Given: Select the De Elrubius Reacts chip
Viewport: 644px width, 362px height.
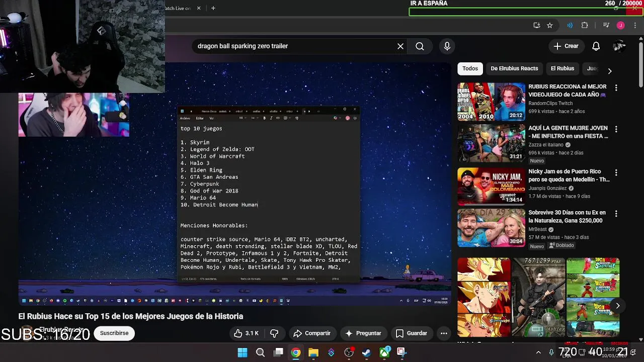Looking at the screenshot, I should pyautogui.click(x=514, y=68).
